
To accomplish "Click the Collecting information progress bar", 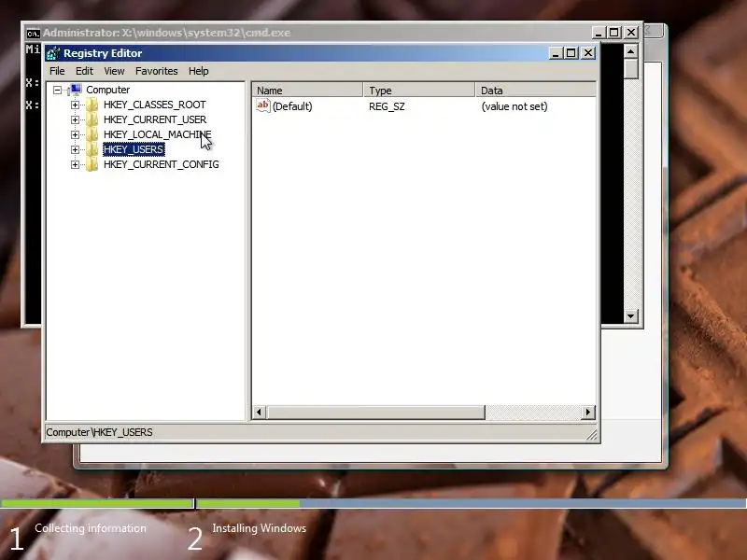I will click(97, 503).
